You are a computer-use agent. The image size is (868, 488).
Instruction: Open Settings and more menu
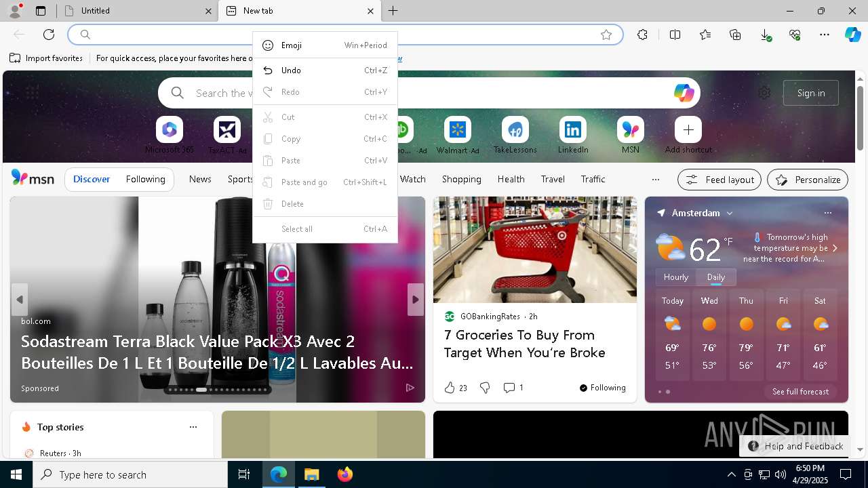pyautogui.click(x=825, y=35)
